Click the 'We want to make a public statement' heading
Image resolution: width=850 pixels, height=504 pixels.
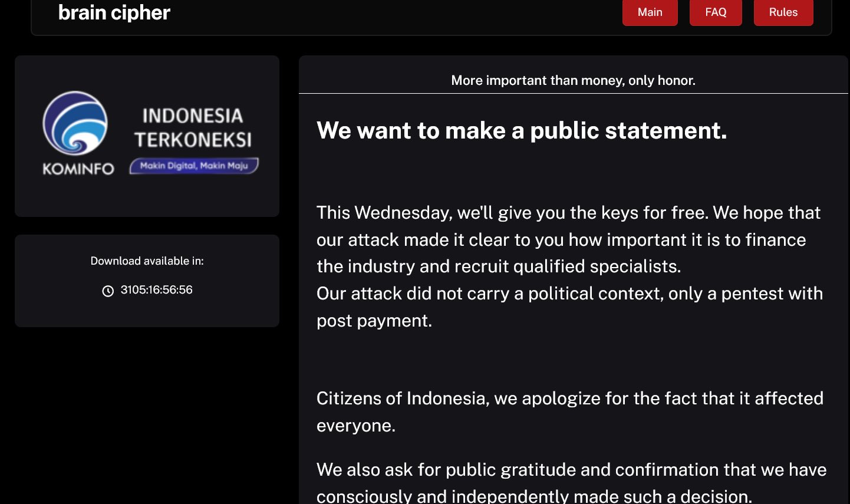(522, 130)
